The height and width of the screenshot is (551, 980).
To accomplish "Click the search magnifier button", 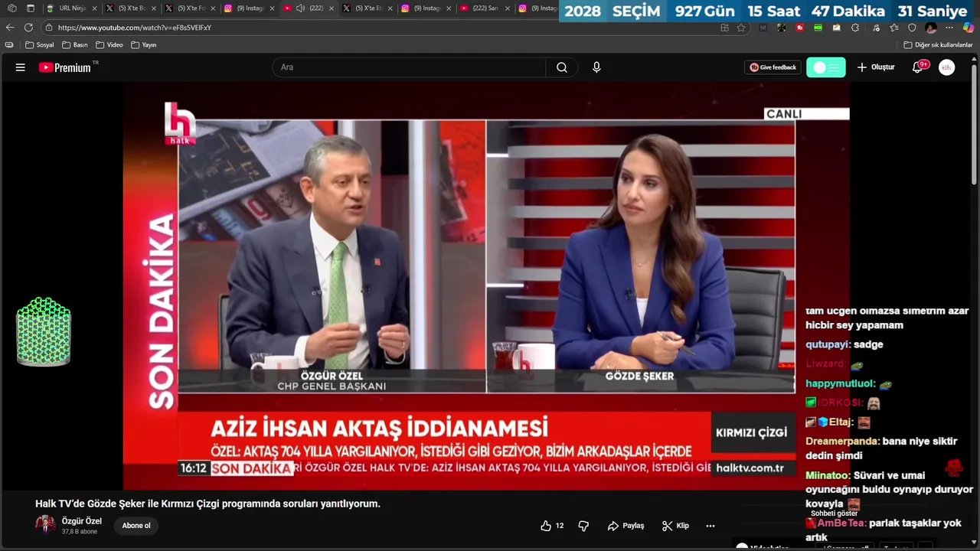I will 562,67.
